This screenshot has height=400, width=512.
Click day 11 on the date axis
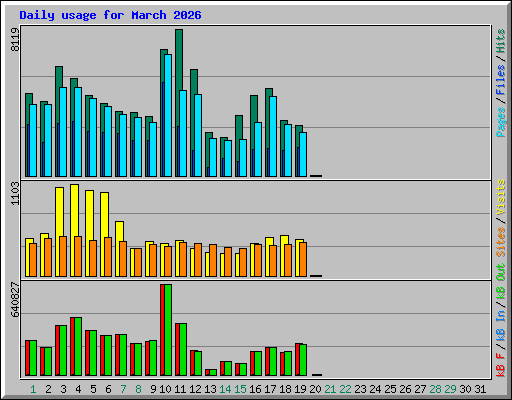[180, 389]
